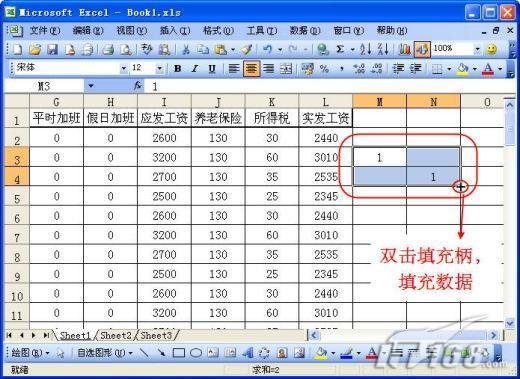Click the Merge and Center icon

pyautogui.click(x=286, y=69)
